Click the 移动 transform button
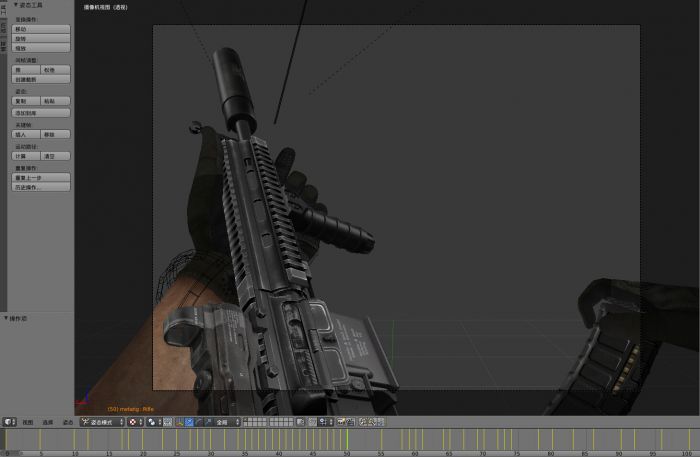700x457 pixels. click(x=41, y=29)
